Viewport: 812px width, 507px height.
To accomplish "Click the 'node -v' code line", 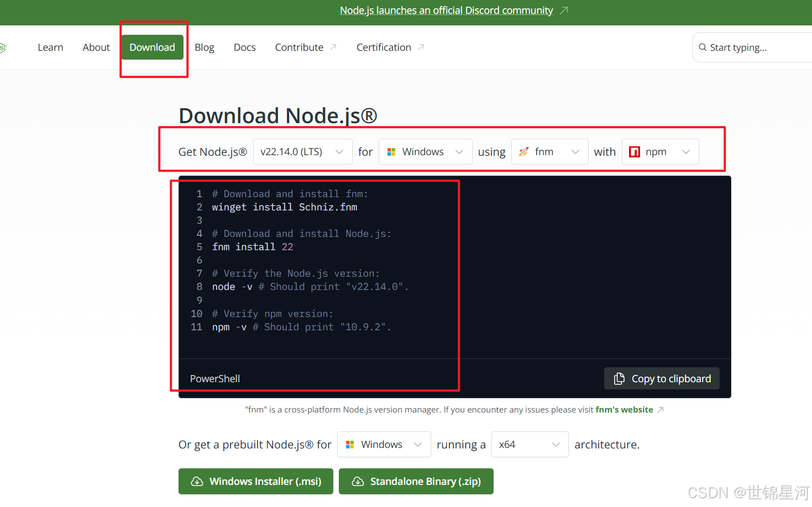I will tap(310, 287).
